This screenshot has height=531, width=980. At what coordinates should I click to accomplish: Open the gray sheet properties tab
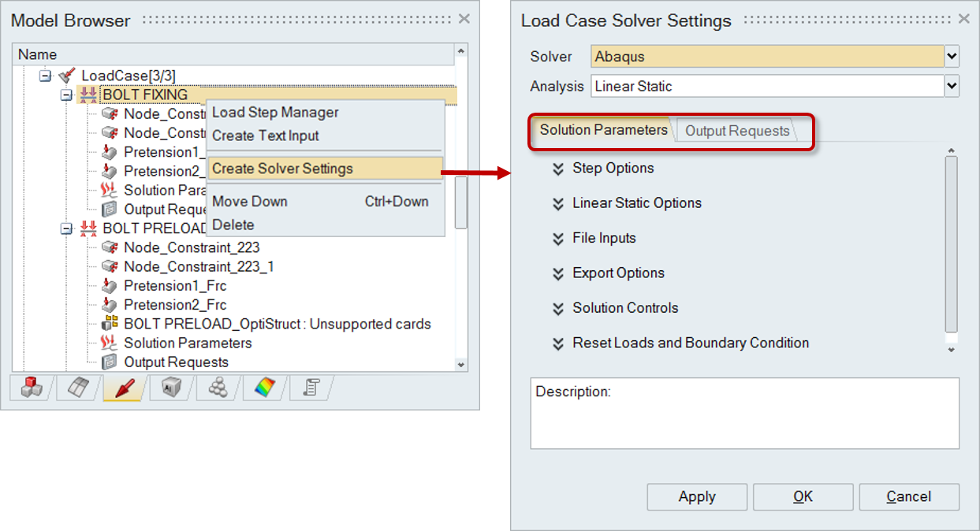[x=78, y=388]
